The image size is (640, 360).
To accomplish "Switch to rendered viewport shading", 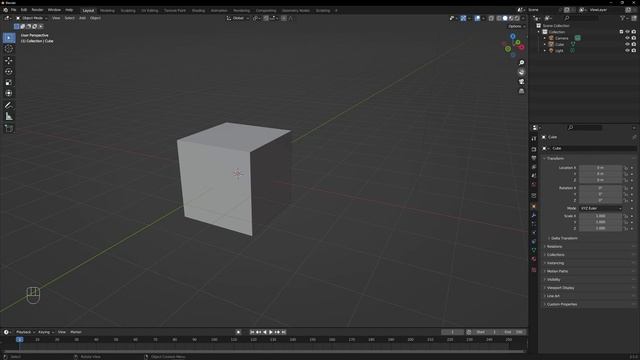I will (x=517, y=18).
